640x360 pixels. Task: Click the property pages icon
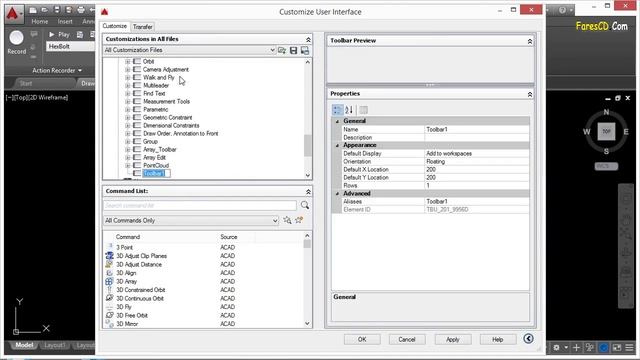click(364, 110)
